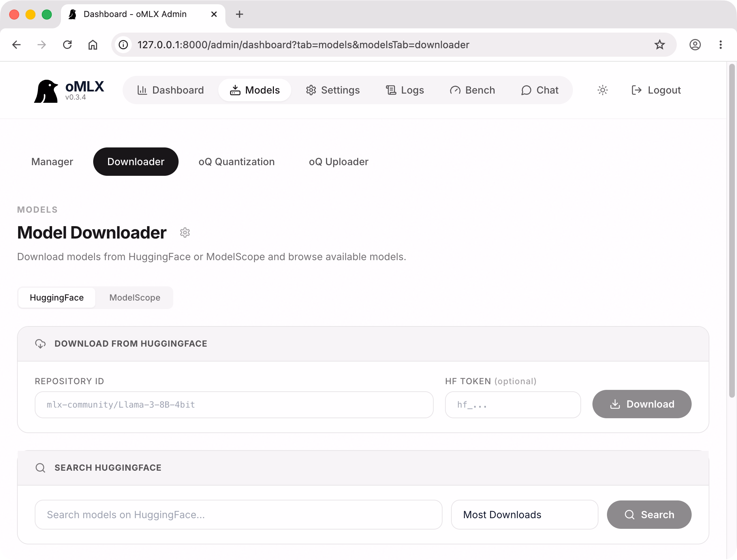Open Model Downloader settings gear icon
This screenshot has width=737, height=560.
coord(185,233)
